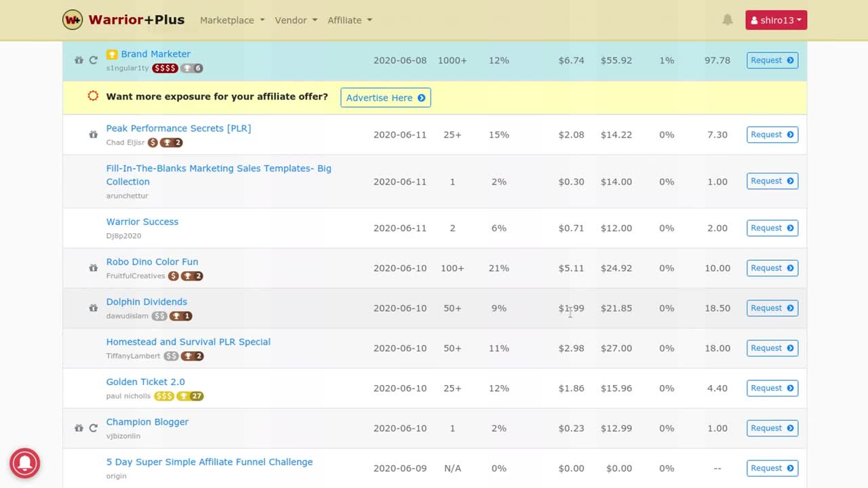This screenshot has height=488, width=868.
Task: Click the gift icon beside Dolphin Dividends
Action: [x=93, y=308]
